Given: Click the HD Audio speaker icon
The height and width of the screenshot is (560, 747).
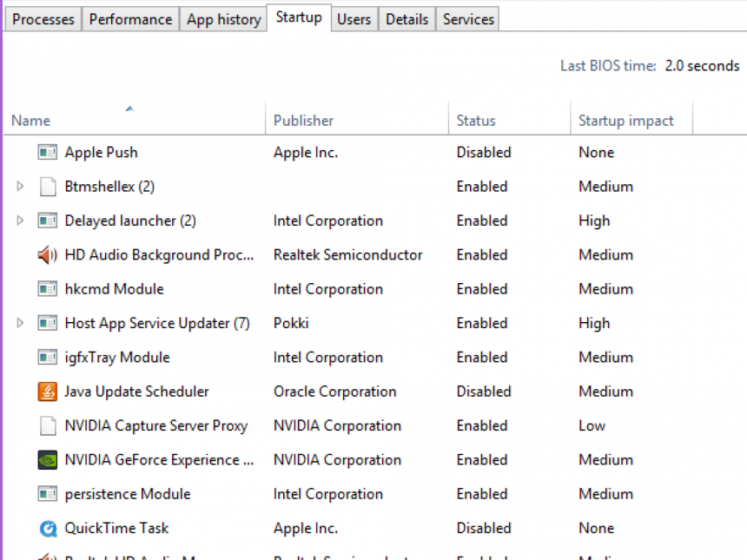Looking at the screenshot, I should point(48,255).
